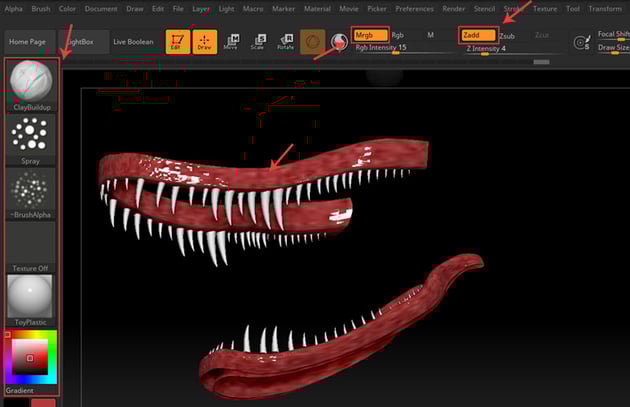Open the Preferences menu
This screenshot has height=407, width=630.
click(x=414, y=8)
